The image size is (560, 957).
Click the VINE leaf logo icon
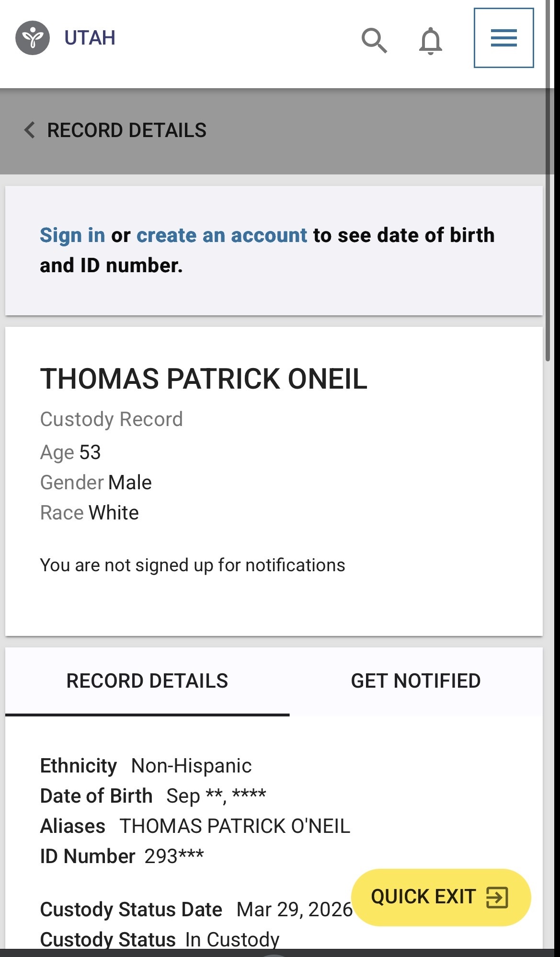pyautogui.click(x=33, y=38)
